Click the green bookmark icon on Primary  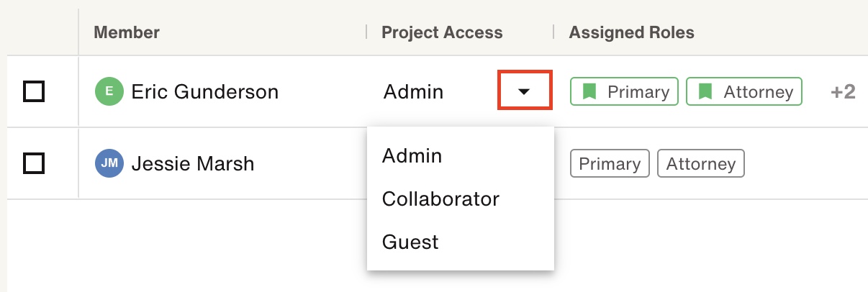pos(589,91)
